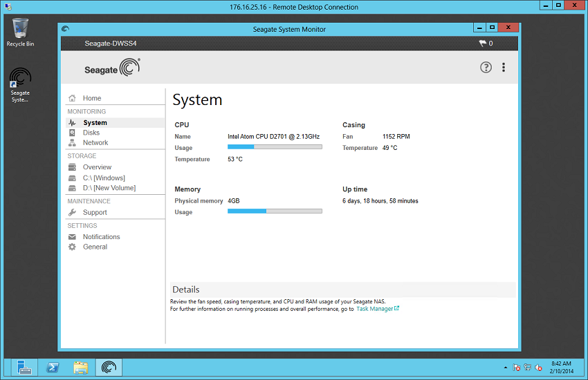Click the CPU name Intel Atom CPU D2701
588x380 pixels.
point(273,137)
